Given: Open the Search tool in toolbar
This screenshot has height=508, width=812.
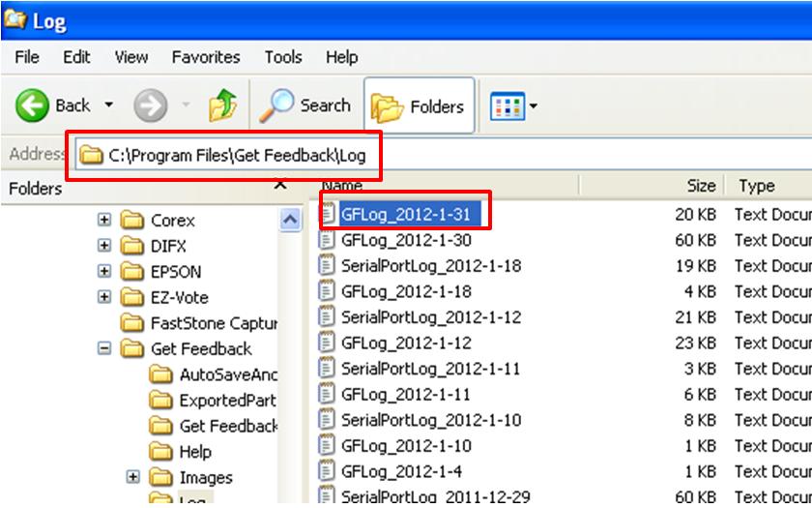Looking at the screenshot, I should [309, 106].
